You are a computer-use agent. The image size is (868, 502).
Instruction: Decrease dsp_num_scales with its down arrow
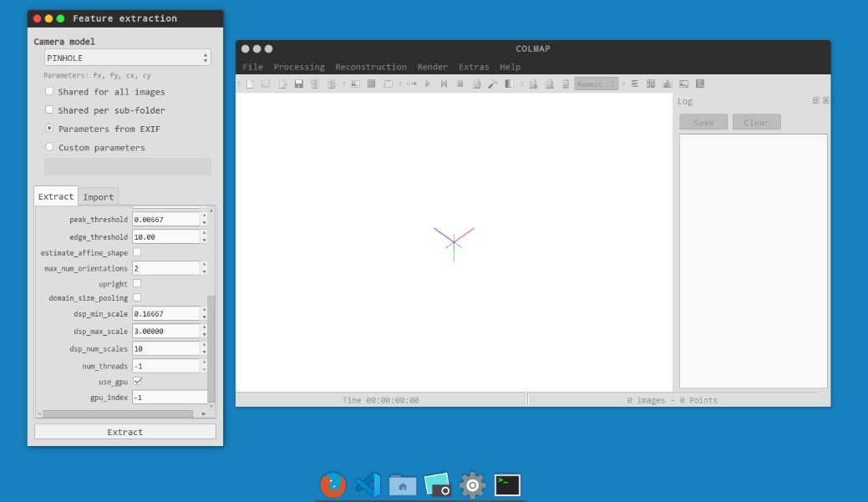coord(205,352)
